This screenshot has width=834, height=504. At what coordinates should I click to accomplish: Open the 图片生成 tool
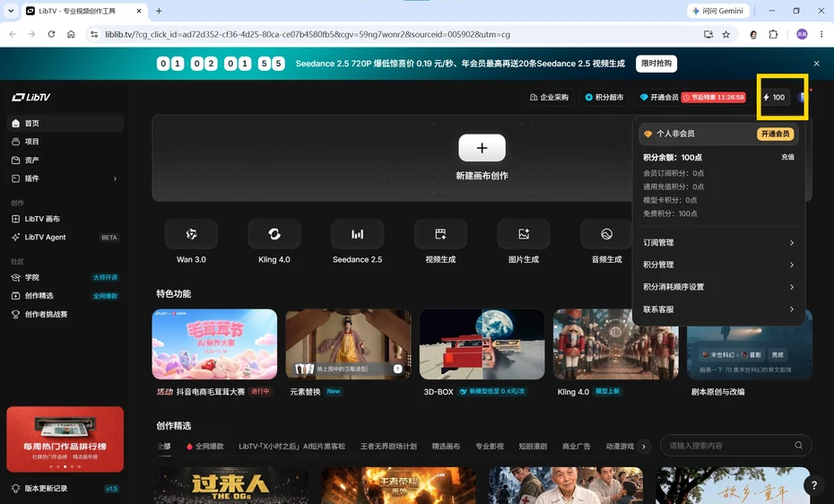coord(524,234)
